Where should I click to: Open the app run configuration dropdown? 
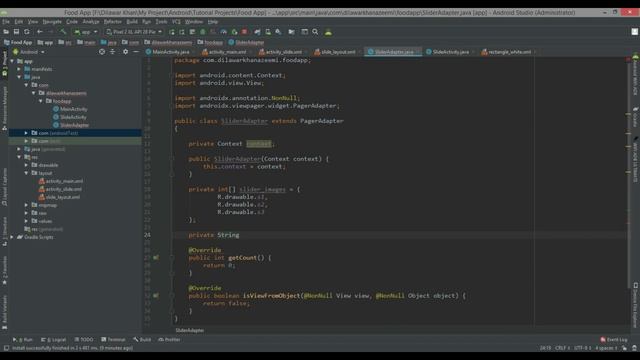(86, 32)
